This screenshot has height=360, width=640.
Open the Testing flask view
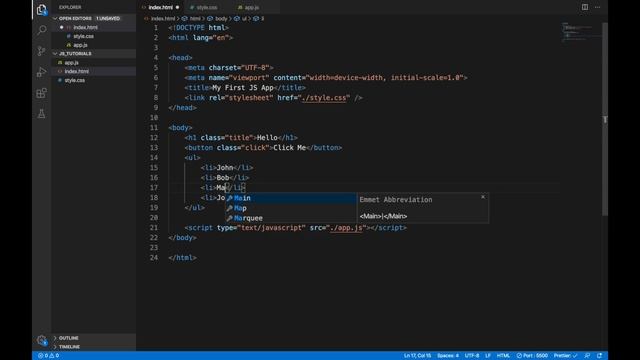pos(41,114)
